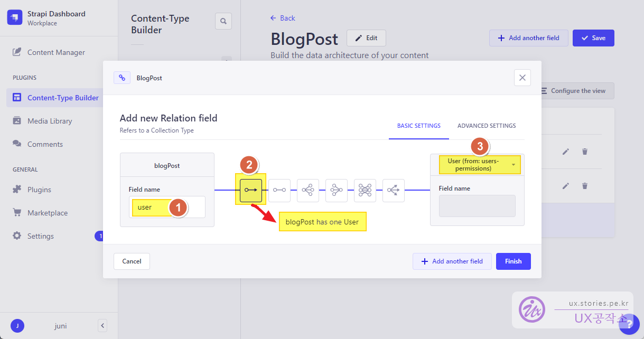Open the Comments plugin

tap(45, 144)
